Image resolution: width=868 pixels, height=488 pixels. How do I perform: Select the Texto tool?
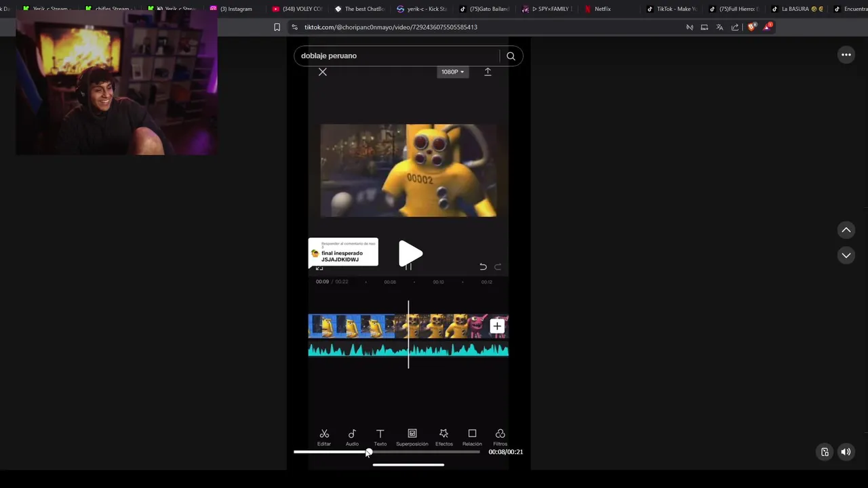[x=380, y=437]
